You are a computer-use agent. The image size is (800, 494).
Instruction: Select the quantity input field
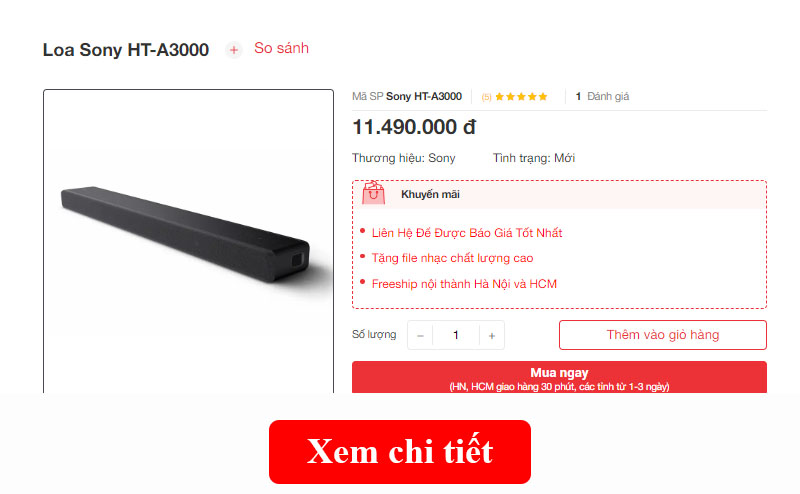(x=456, y=335)
